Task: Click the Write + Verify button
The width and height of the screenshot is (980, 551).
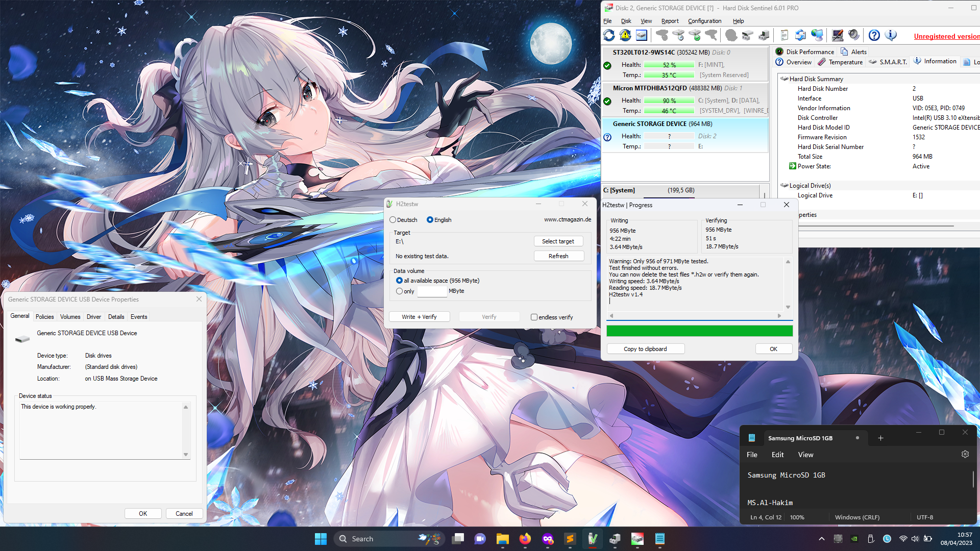Action: click(x=419, y=317)
